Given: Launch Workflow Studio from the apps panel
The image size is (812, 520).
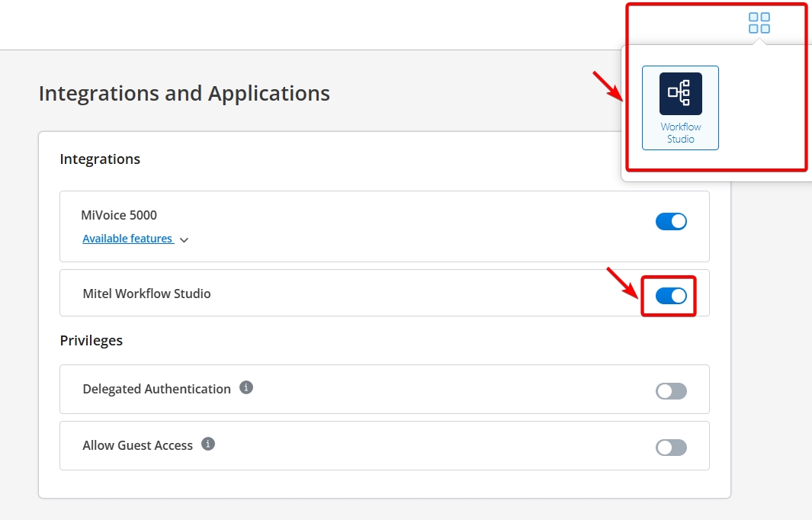Looking at the screenshot, I should click(680, 108).
